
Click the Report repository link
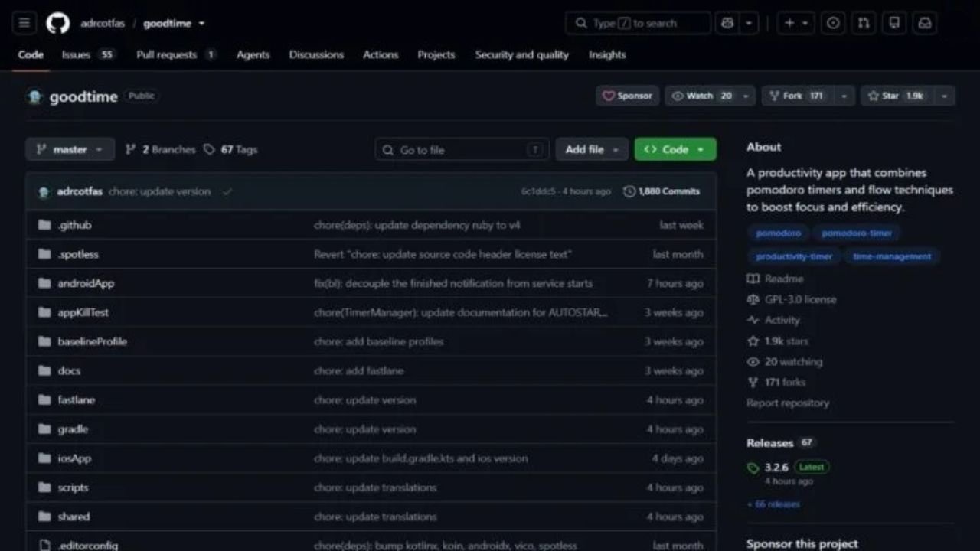[x=788, y=403]
